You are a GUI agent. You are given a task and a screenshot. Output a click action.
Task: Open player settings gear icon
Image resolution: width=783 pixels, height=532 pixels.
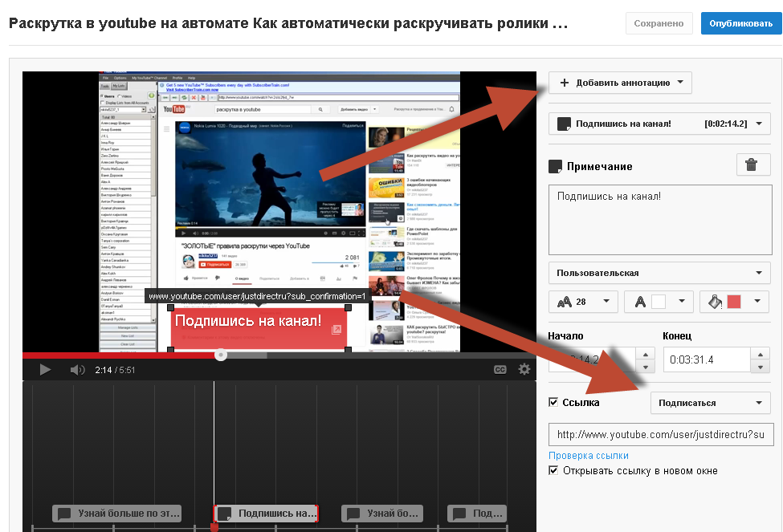pyautogui.click(x=524, y=369)
